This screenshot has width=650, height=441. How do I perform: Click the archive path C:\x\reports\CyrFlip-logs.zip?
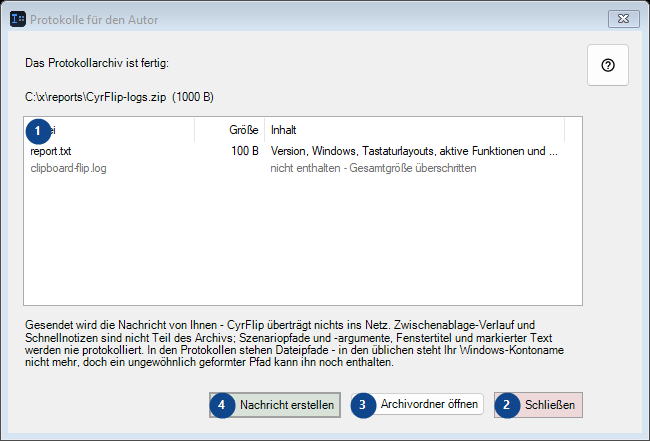[x=95, y=97]
